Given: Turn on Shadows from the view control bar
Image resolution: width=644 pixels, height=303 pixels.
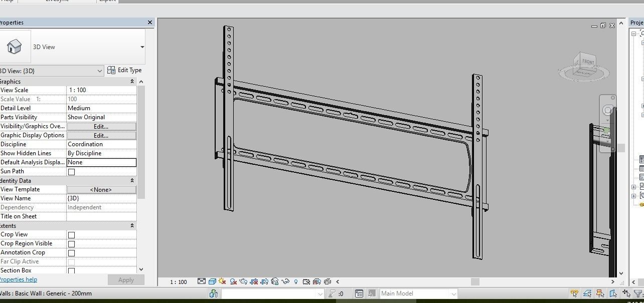Looking at the screenshot, I should click(x=233, y=281).
